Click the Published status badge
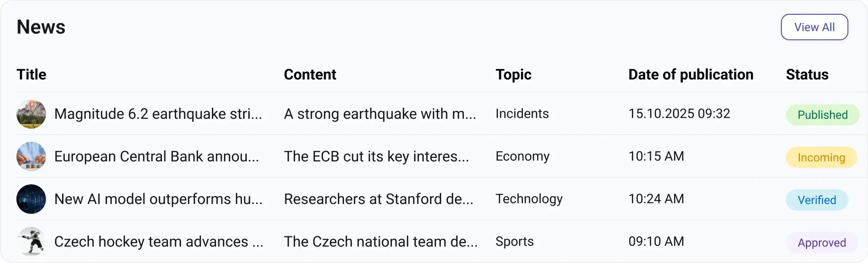The image size is (868, 263). point(822,115)
